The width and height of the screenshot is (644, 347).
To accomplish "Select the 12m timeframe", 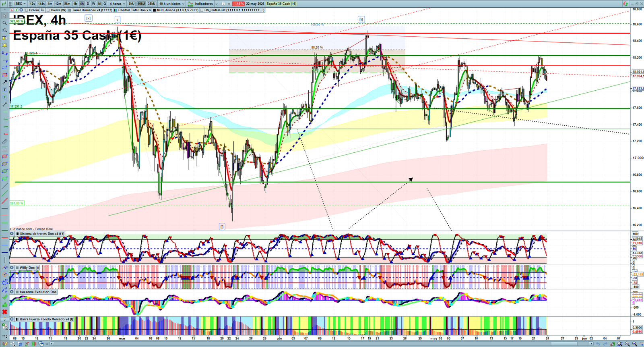I will (58, 4).
